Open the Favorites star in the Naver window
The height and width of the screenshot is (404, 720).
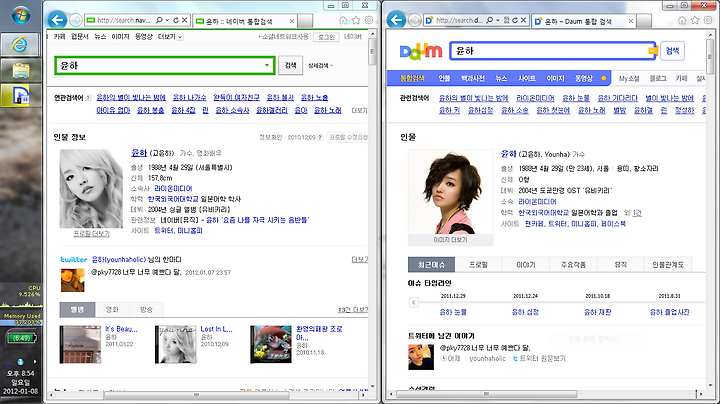click(x=356, y=20)
